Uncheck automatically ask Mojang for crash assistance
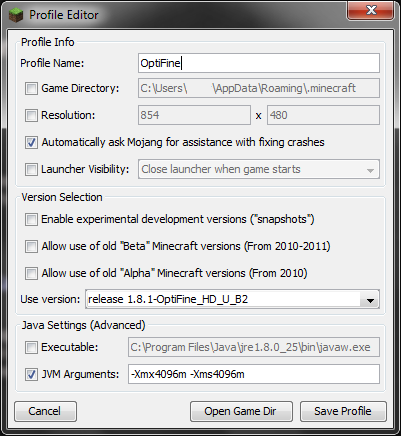Screen dimensions: 401x436 point(31,142)
